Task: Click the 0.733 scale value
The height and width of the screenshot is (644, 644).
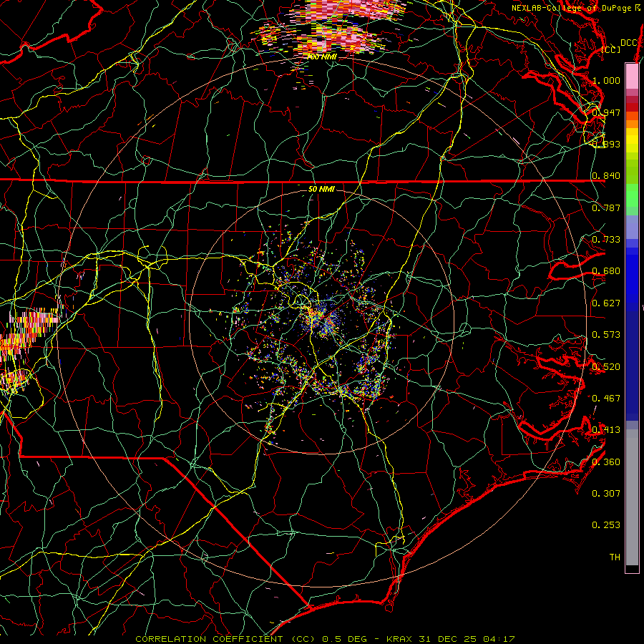Action: click(606, 240)
